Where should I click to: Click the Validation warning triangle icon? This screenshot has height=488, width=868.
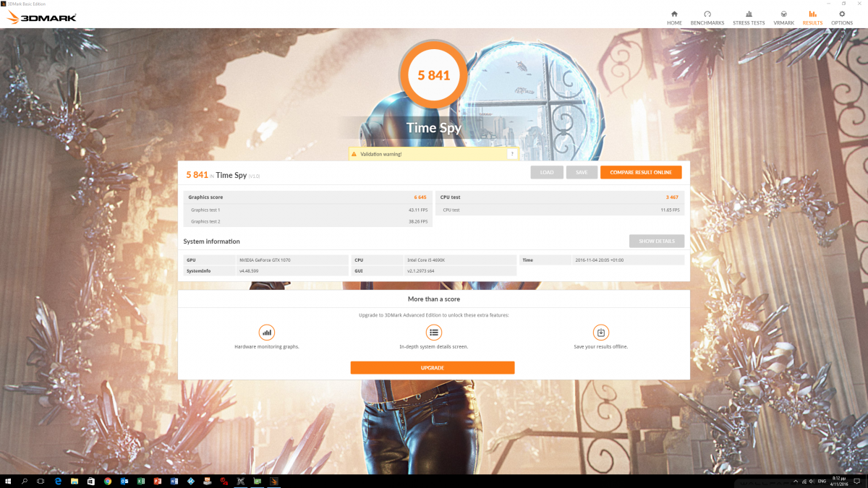click(x=354, y=154)
